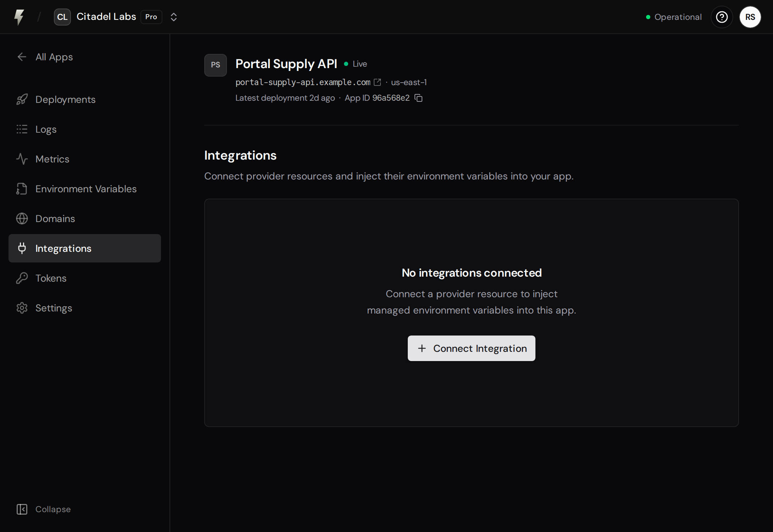This screenshot has width=773, height=532.
Task: Click the PS app avatar
Action: tap(216, 65)
